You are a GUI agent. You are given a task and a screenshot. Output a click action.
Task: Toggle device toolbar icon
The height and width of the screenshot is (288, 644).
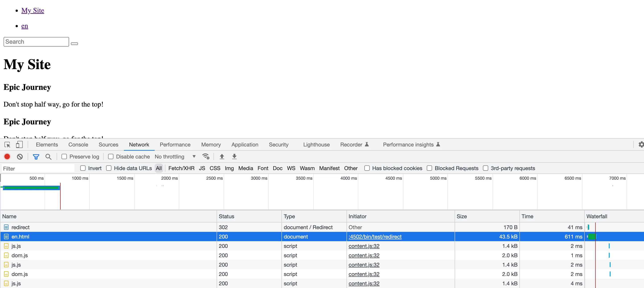pos(19,145)
